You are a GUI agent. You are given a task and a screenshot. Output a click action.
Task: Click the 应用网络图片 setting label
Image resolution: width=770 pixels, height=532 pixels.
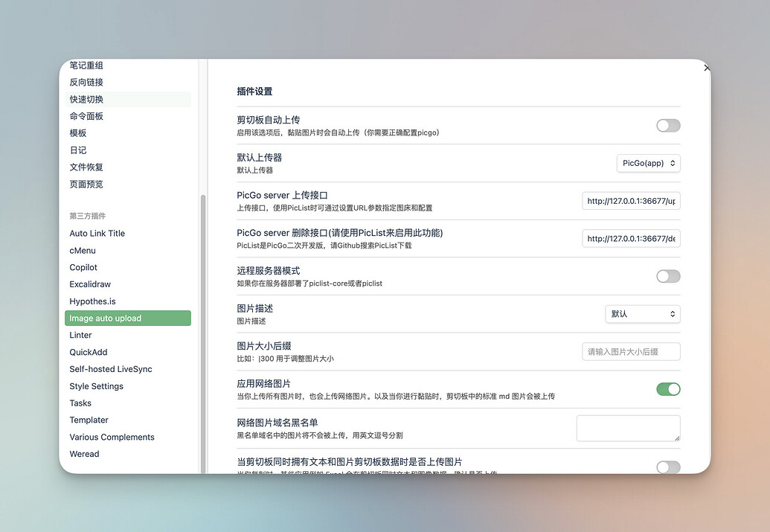coord(263,384)
